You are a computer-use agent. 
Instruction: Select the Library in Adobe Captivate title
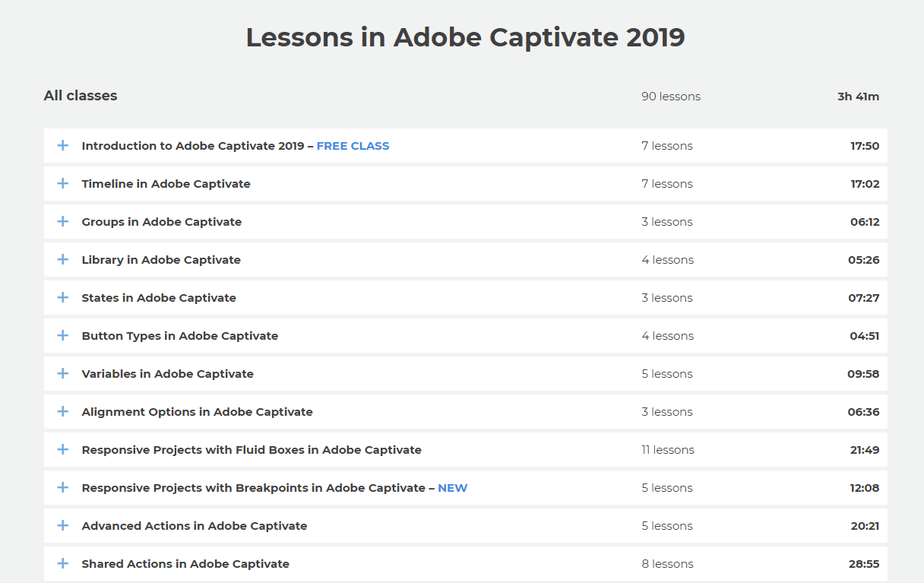tap(161, 260)
